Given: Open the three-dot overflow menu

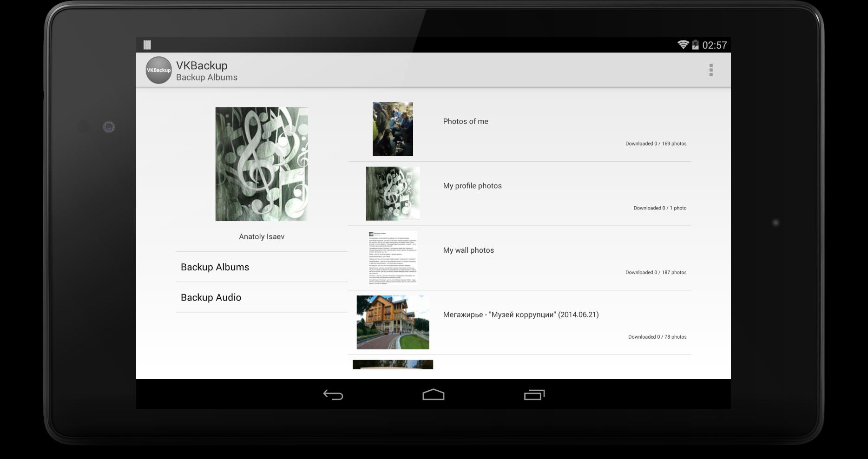Looking at the screenshot, I should [x=710, y=70].
